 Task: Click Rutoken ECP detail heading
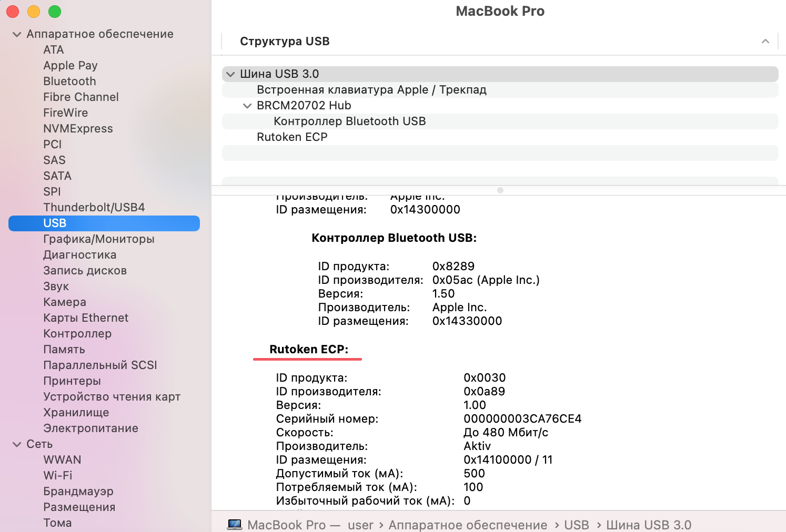309,350
